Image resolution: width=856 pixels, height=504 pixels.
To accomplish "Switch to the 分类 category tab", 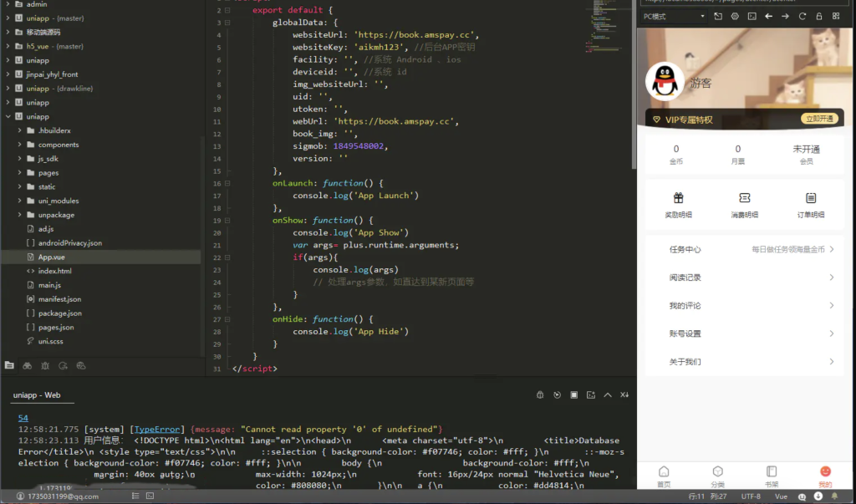I will (x=717, y=476).
